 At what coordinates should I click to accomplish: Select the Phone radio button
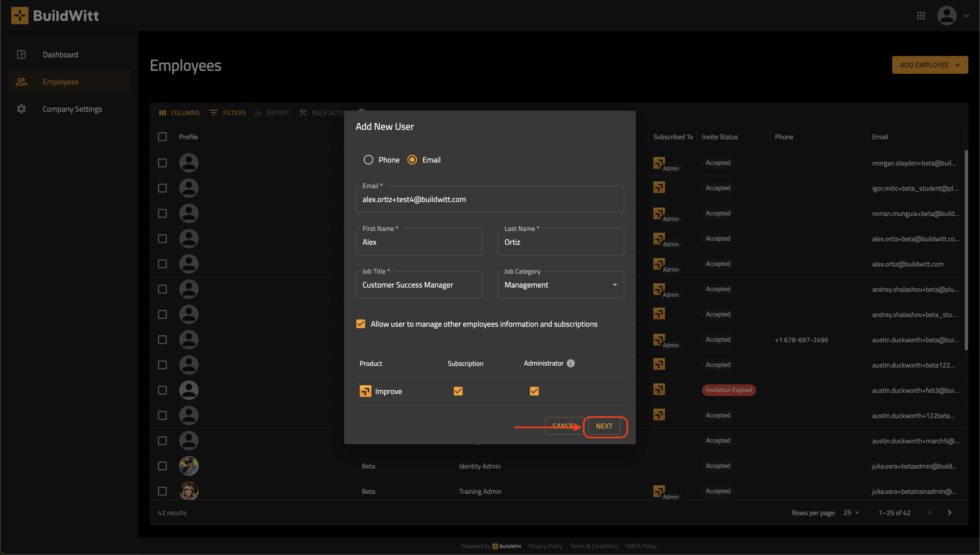(368, 160)
